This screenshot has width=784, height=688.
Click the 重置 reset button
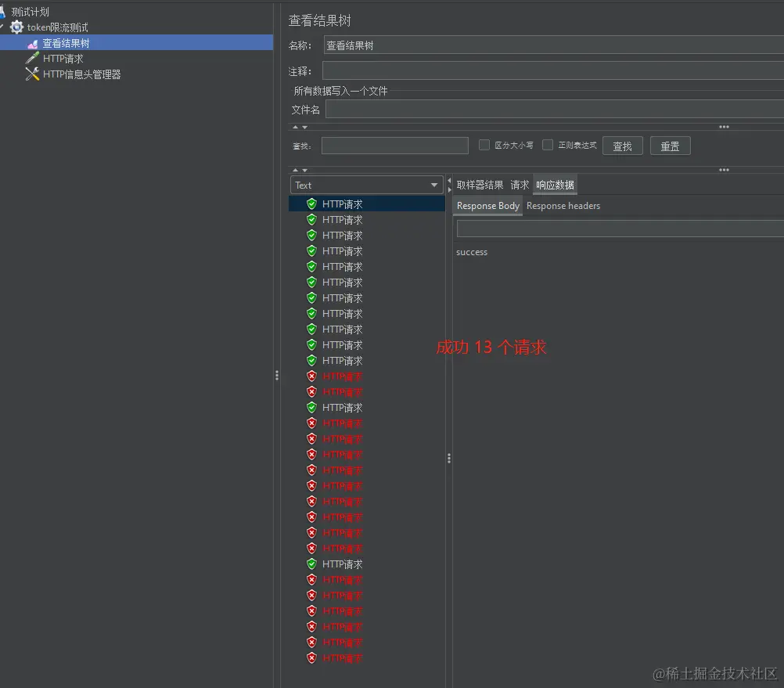point(670,146)
